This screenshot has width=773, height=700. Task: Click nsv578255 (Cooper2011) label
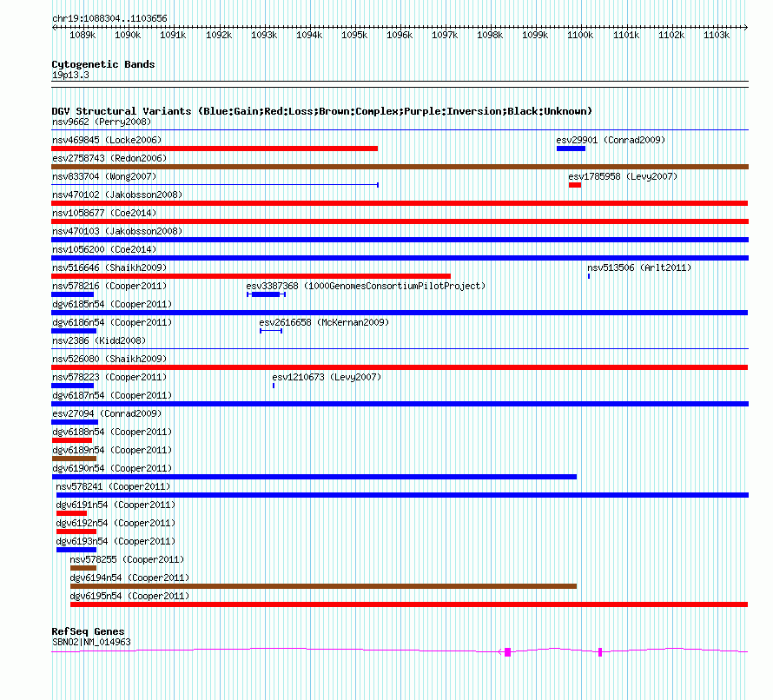(x=127, y=559)
